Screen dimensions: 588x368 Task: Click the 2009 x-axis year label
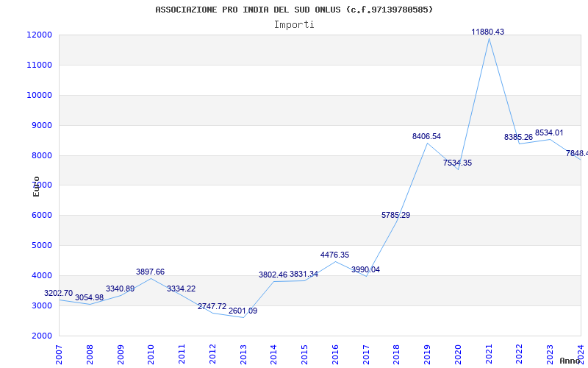(121, 355)
